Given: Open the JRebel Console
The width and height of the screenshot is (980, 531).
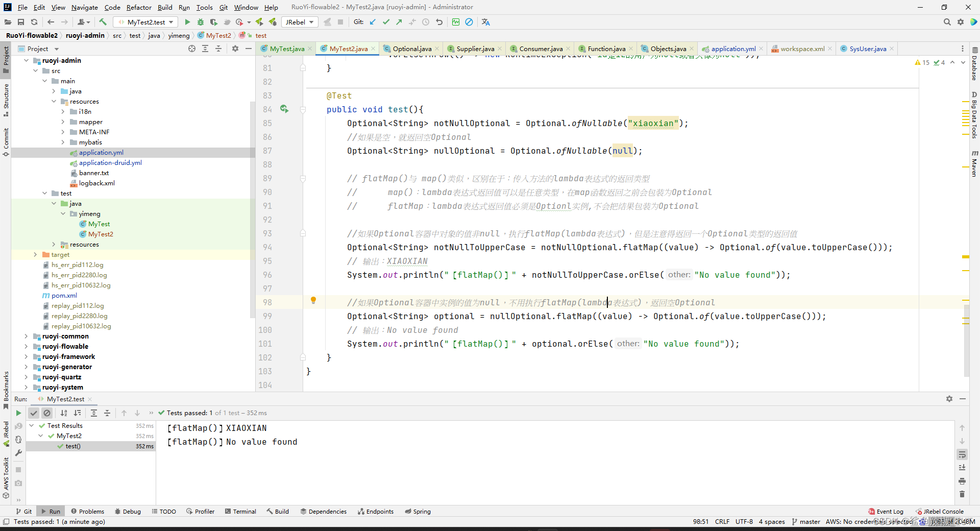Looking at the screenshot, I should [939, 511].
